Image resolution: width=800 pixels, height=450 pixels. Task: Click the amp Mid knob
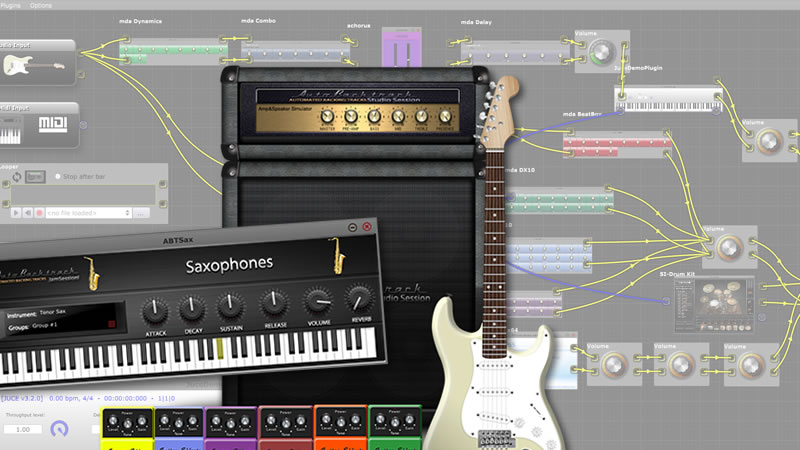click(x=398, y=117)
